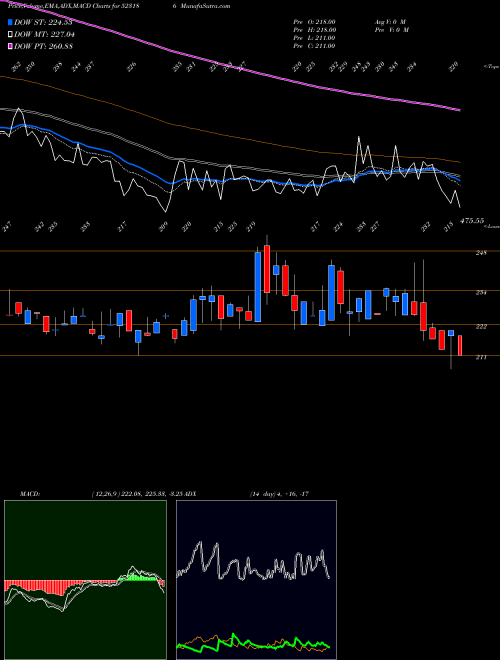500x660 pixels.
Task: Click the MunafaSutra.com watermark title text
Action: (205, 6)
